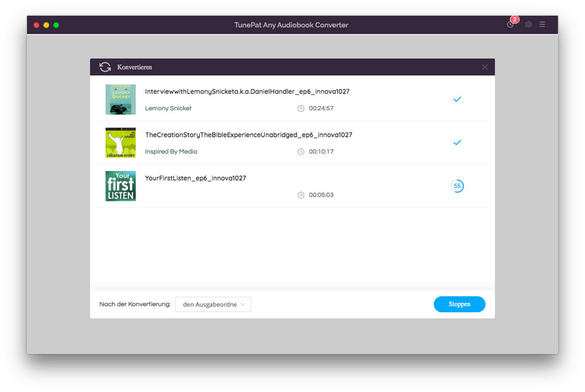
Task: Click checkmark for the Lemony Snicket interview
Action: tap(457, 99)
